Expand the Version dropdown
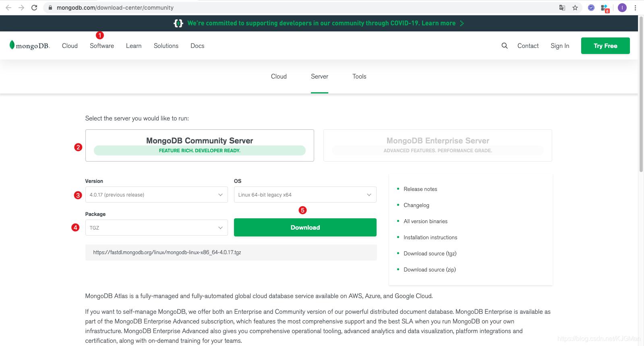This screenshot has width=644, height=346. 156,195
